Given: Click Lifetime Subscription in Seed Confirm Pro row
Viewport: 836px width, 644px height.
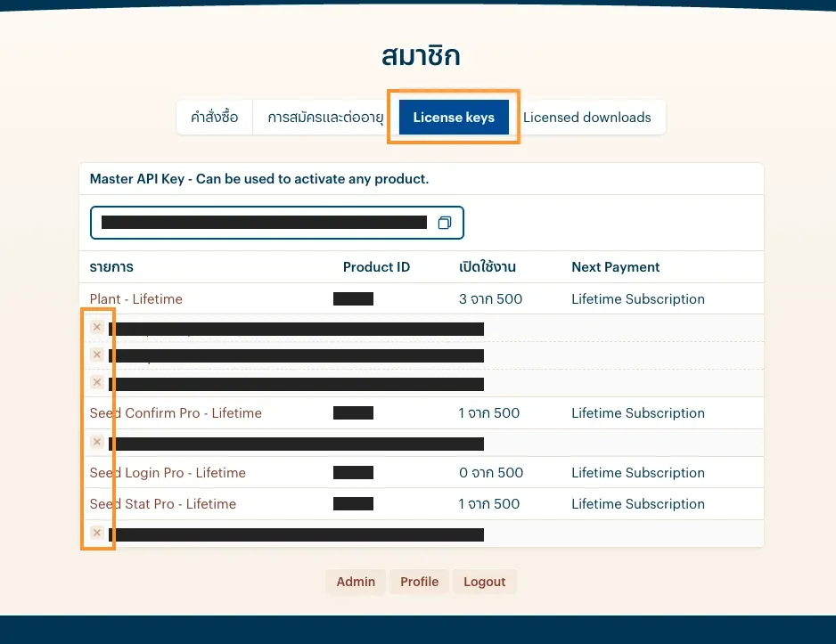Looking at the screenshot, I should point(638,412).
